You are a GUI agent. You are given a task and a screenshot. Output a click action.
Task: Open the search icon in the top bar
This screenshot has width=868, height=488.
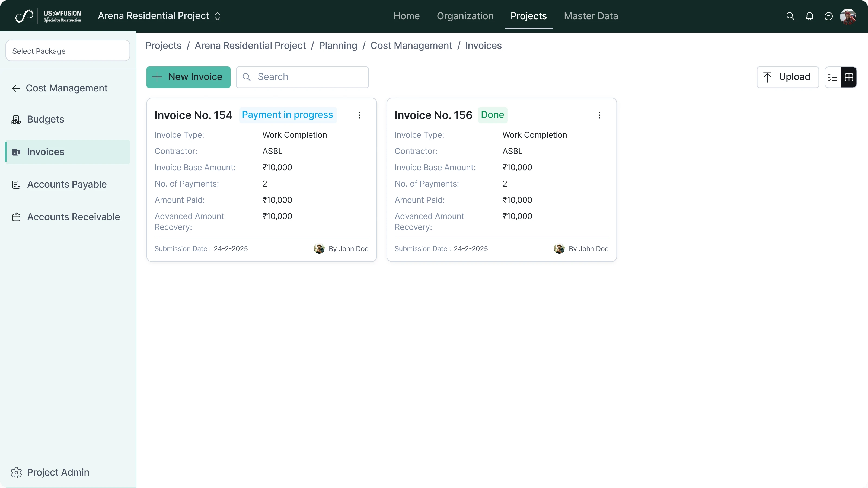790,16
